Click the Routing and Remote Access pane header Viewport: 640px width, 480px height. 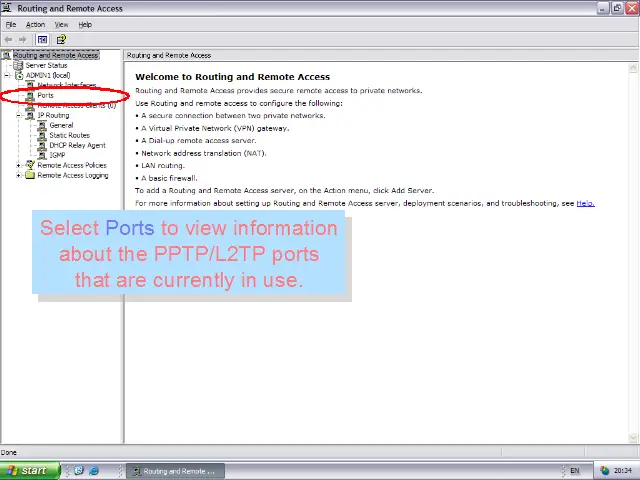coord(169,55)
